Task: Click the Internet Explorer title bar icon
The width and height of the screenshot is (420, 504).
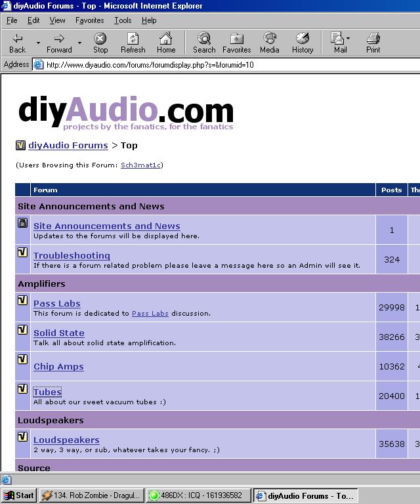Action: [x=6, y=5]
